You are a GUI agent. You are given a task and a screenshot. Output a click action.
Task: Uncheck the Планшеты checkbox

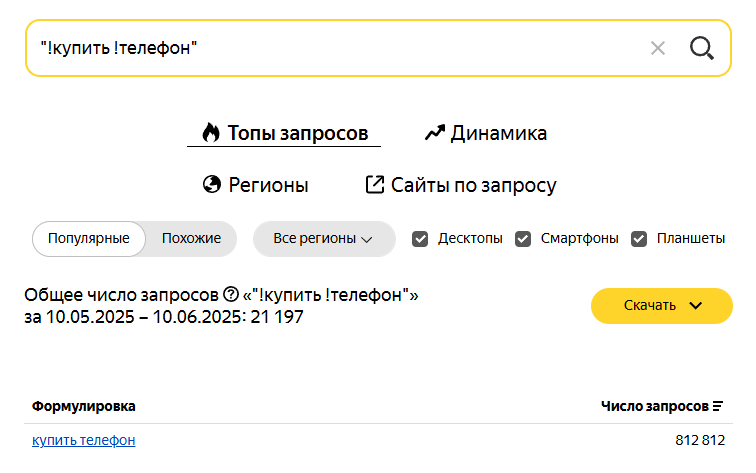click(x=639, y=239)
